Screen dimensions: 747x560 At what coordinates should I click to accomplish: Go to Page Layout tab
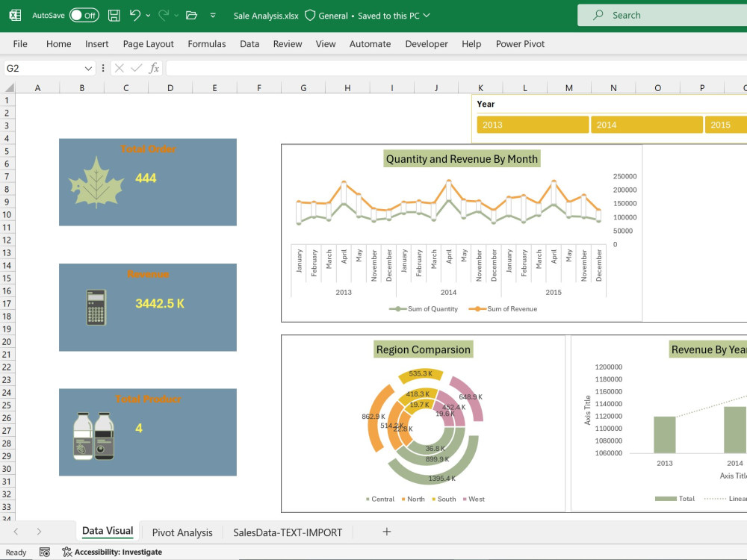pyautogui.click(x=148, y=44)
